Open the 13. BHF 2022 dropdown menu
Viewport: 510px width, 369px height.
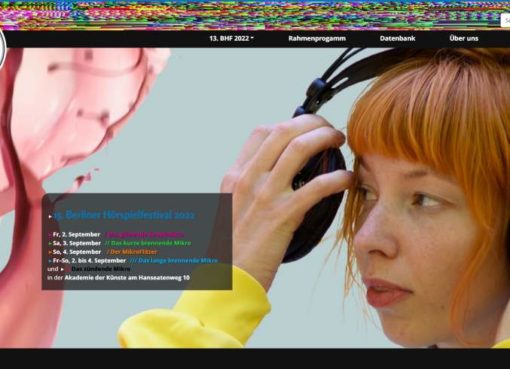(x=232, y=38)
